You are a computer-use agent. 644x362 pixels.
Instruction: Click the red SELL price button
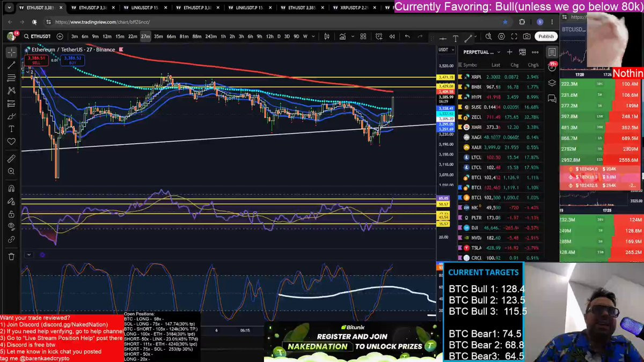click(36, 60)
